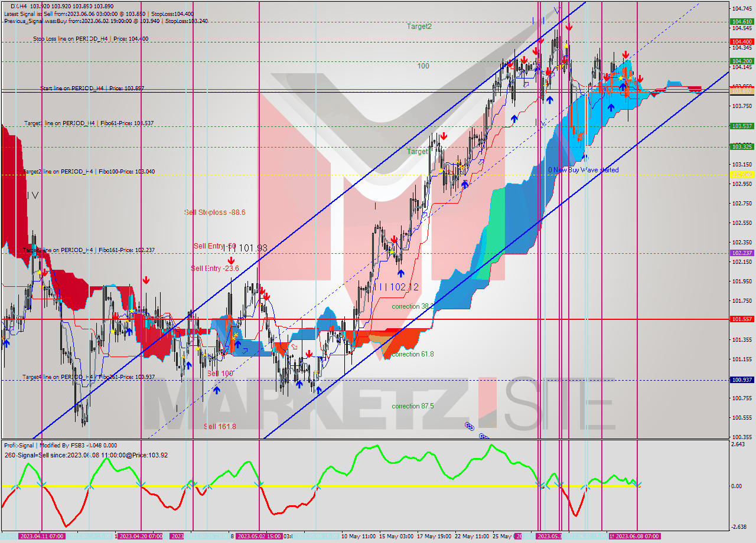Select the 'Sell 161.8' fibo label
Screen dimensions: 756x543
click(220, 426)
